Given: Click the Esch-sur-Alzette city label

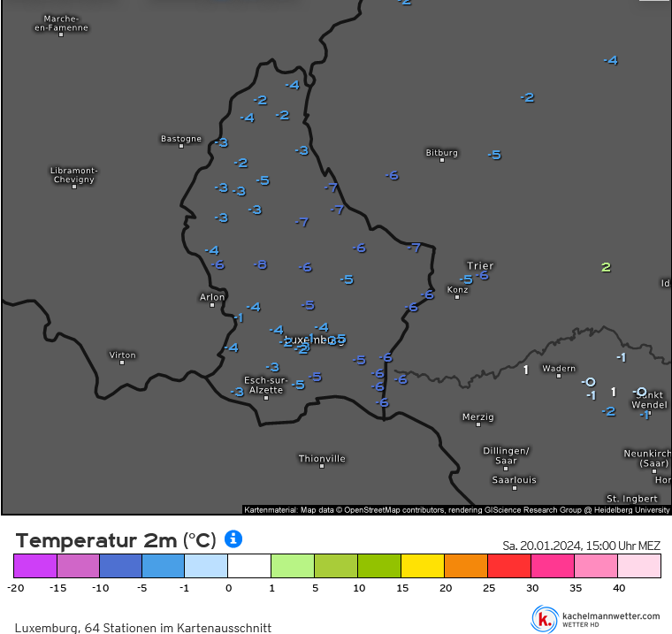Looking at the screenshot, I should [264, 385].
